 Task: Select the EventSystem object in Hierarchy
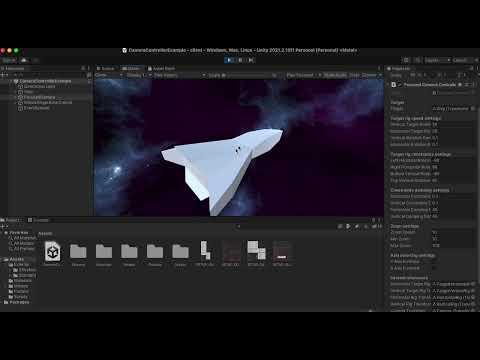(x=37, y=108)
